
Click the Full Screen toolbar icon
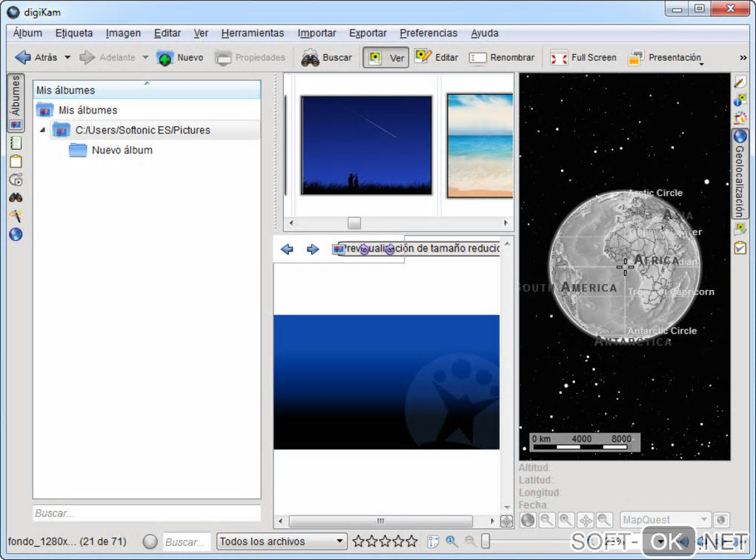559,57
